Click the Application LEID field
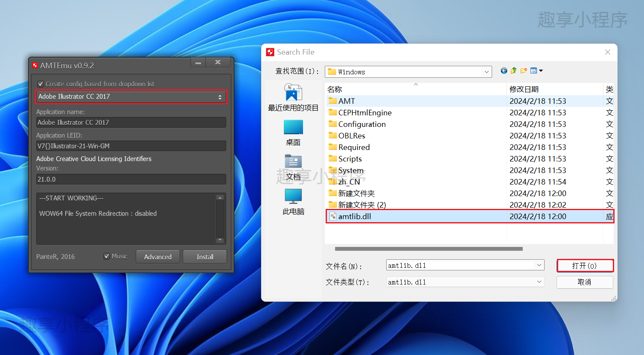The image size is (644, 355). [131, 146]
